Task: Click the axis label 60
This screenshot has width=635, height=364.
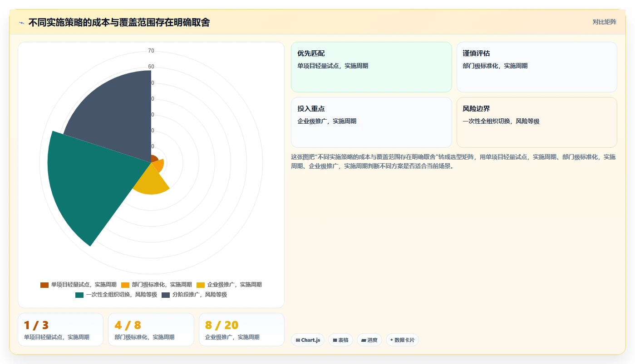Action: (x=151, y=67)
